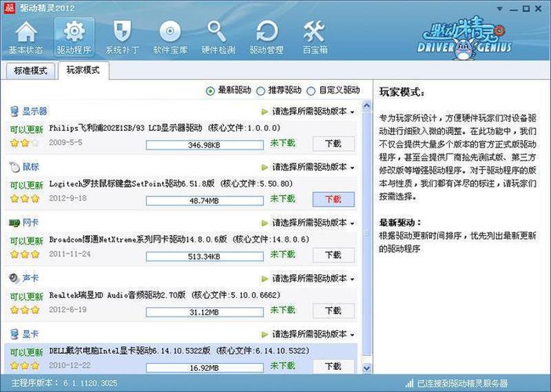Download Broadcom NetXtreme driver
551x392 pixels.
point(333,255)
